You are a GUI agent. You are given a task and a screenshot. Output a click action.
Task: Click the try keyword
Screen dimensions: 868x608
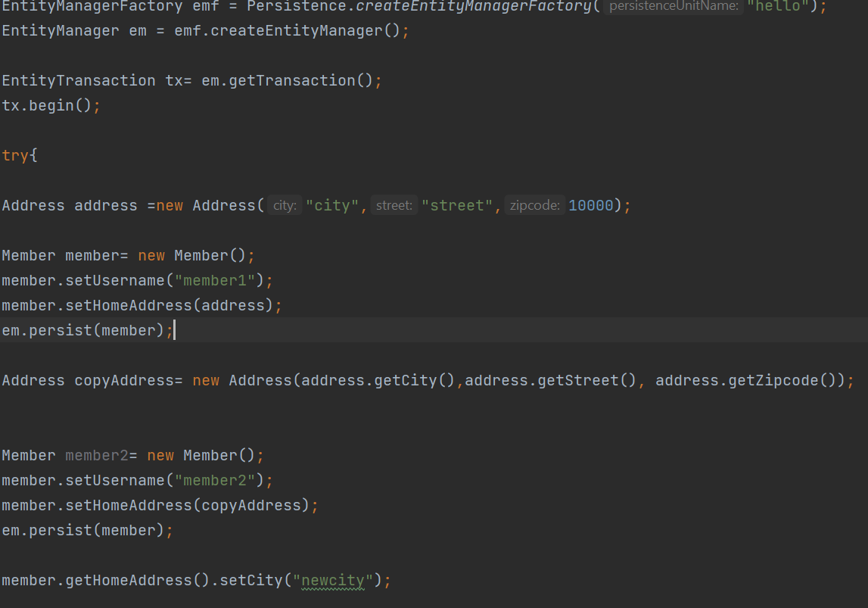(15, 156)
